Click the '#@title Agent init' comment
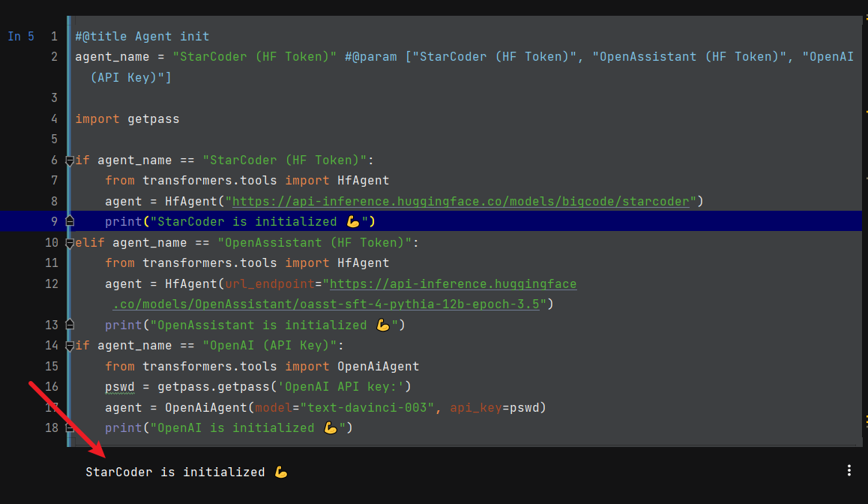 142,37
